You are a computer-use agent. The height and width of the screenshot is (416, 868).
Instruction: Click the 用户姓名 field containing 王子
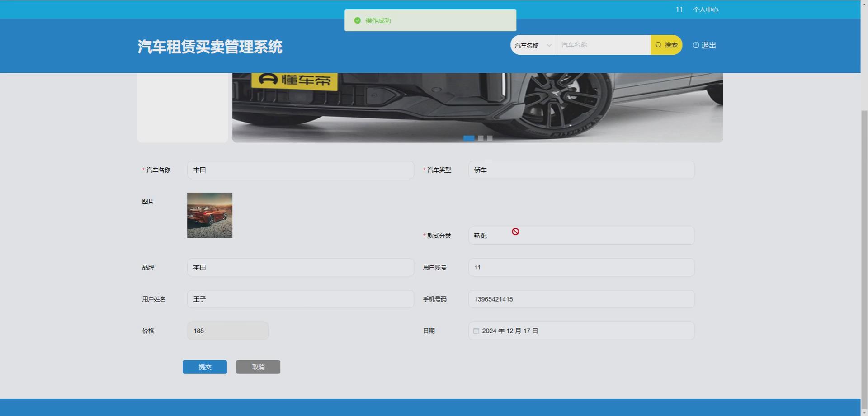click(301, 299)
